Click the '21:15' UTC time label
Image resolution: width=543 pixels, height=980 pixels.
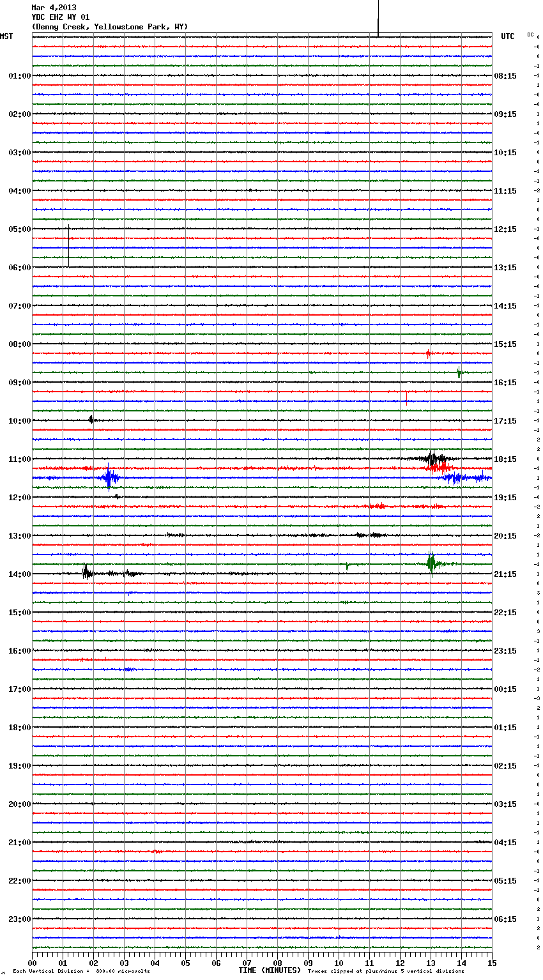[x=505, y=574]
